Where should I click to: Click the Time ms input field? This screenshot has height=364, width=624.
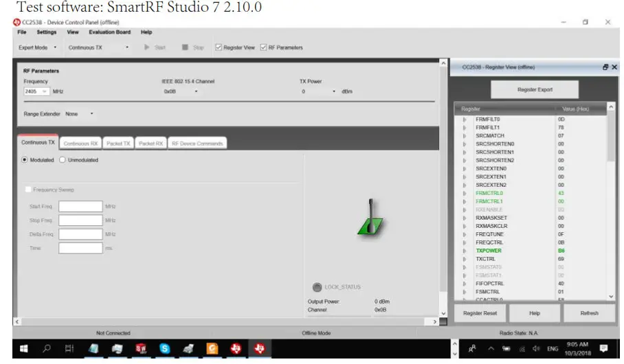click(x=80, y=248)
